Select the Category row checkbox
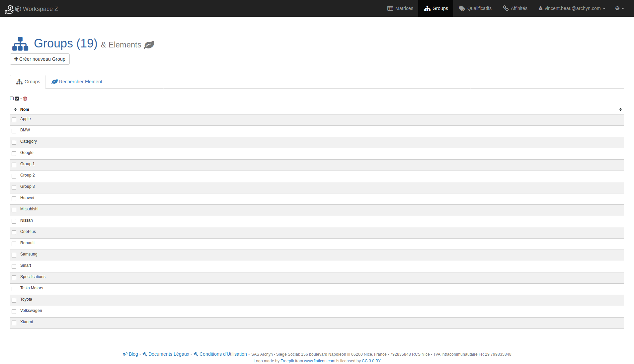 coord(14,142)
